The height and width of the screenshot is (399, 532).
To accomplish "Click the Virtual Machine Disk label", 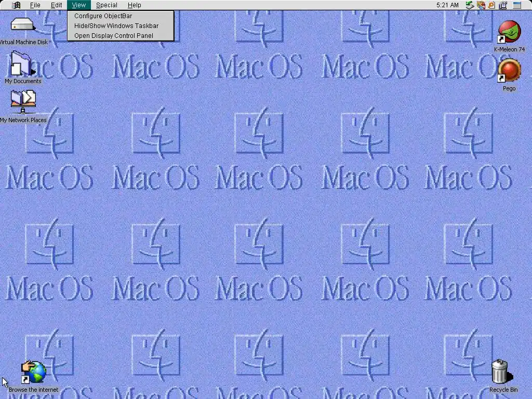I will (x=24, y=42).
